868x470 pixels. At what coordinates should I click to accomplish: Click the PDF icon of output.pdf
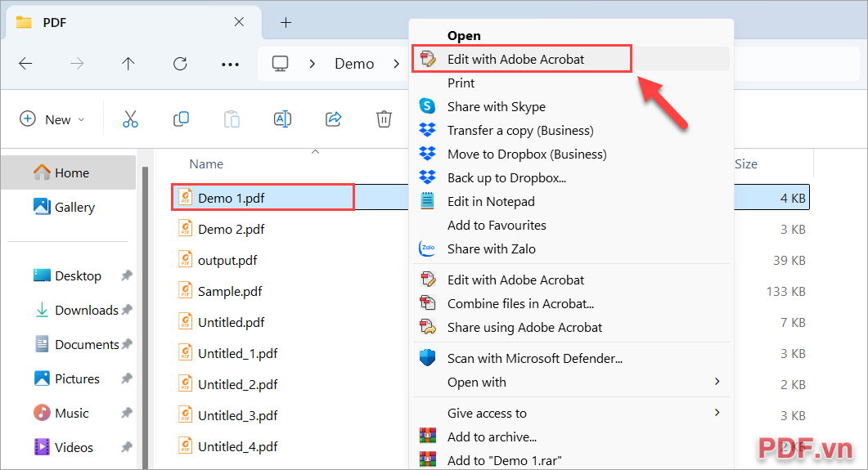pyautogui.click(x=186, y=259)
